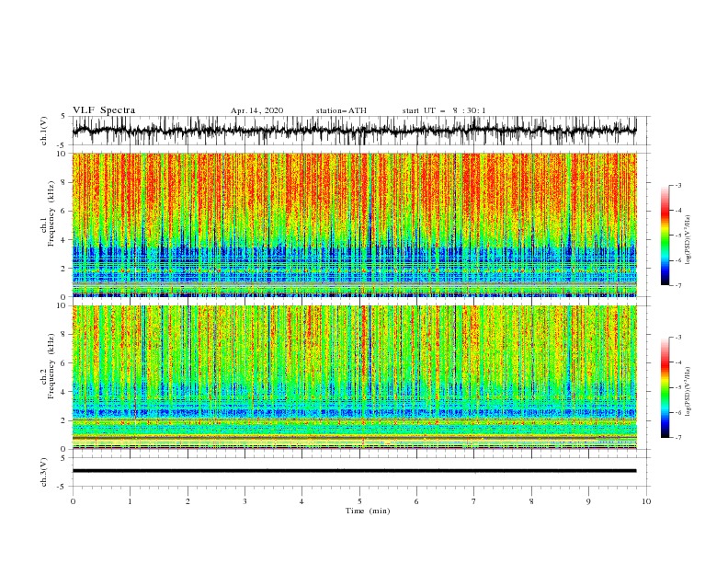Click inside the ch.1 spectrogram panel
The image size is (728, 563).
click(354, 224)
